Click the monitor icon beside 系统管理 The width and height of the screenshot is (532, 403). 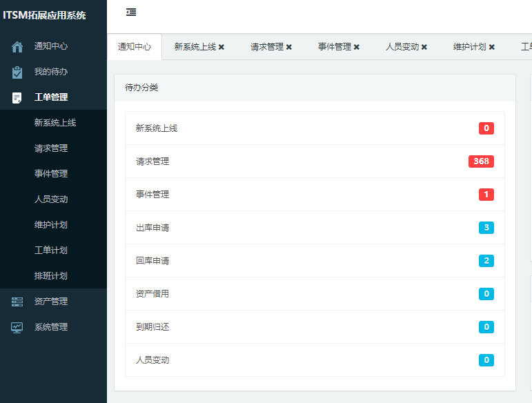click(x=17, y=327)
